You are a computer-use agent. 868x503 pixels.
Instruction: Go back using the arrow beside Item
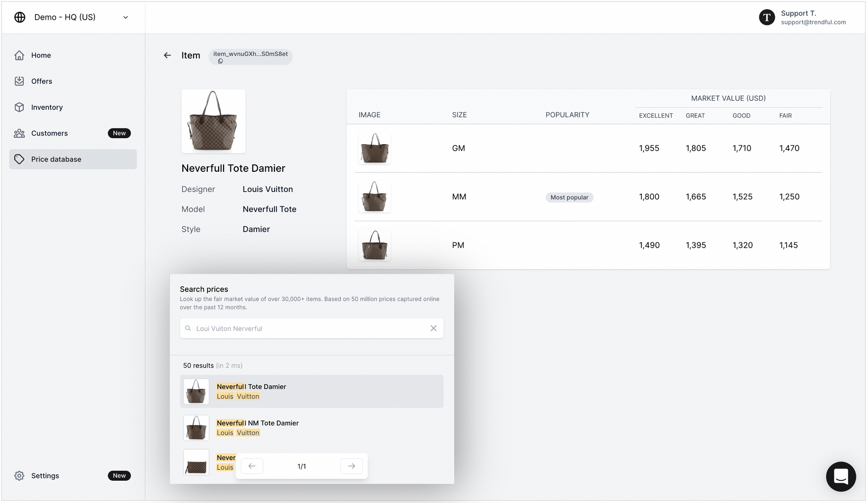(x=167, y=55)
